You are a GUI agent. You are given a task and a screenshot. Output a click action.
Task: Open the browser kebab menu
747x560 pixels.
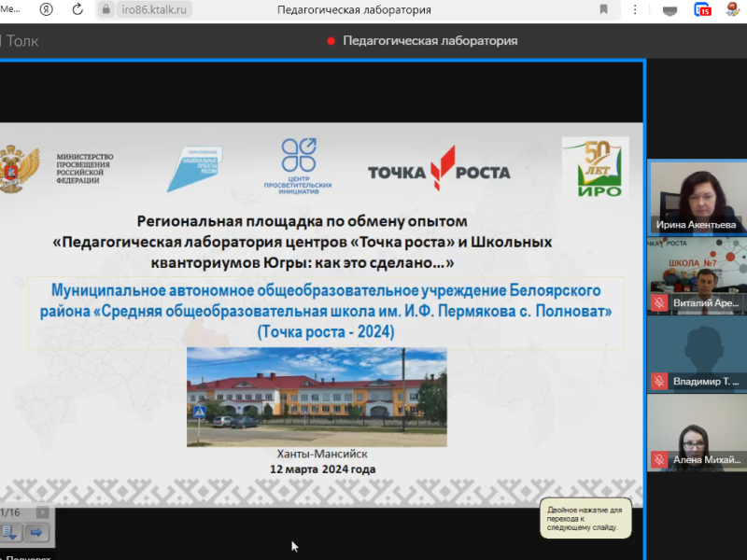coord(635,10)
